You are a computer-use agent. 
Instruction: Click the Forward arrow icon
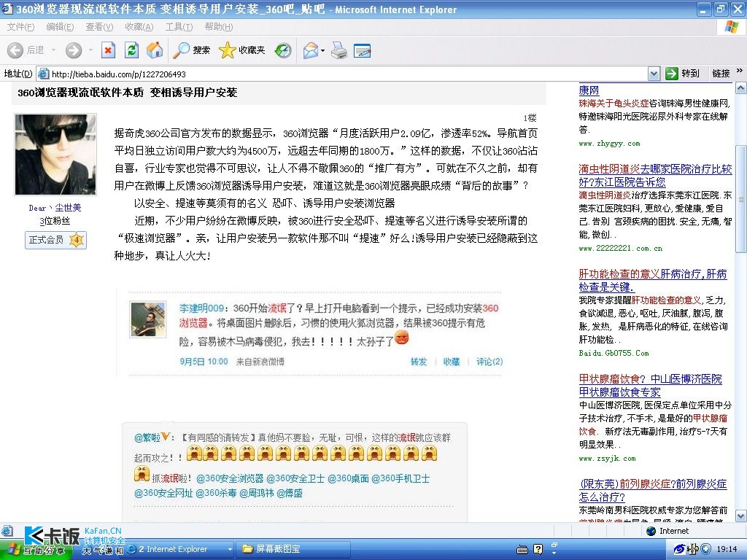click(74, 50)
